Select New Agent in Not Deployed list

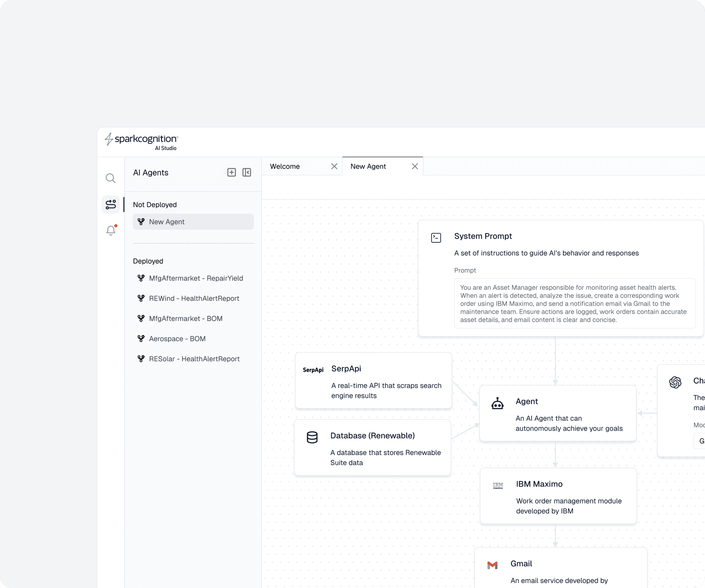(x=193, y=222)
